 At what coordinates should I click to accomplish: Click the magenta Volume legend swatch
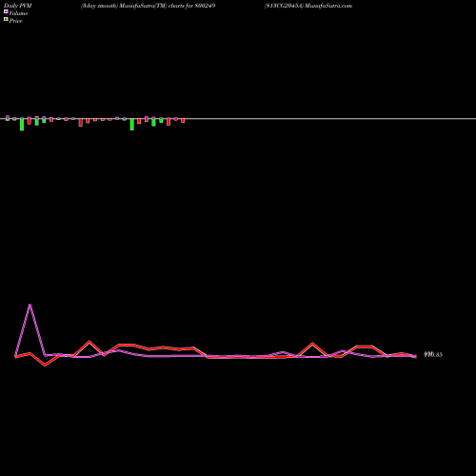coord(6,11)
